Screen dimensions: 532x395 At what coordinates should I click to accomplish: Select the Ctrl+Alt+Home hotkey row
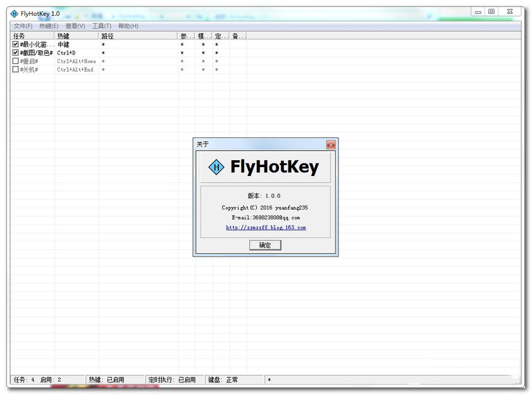point(77,61)
